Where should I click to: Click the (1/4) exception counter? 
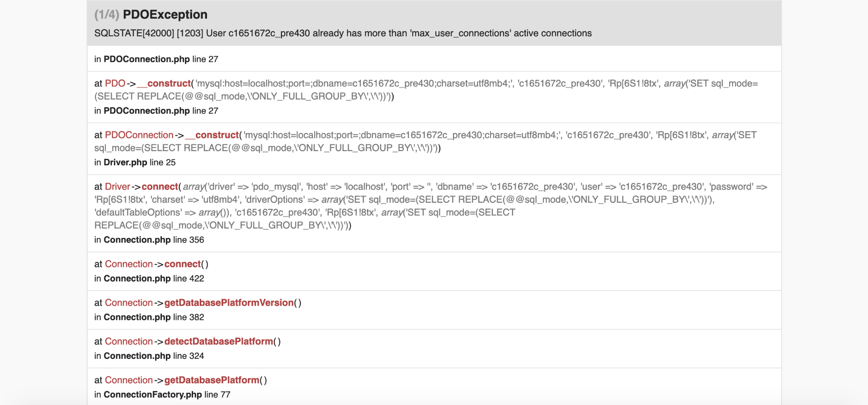point(106,15)
